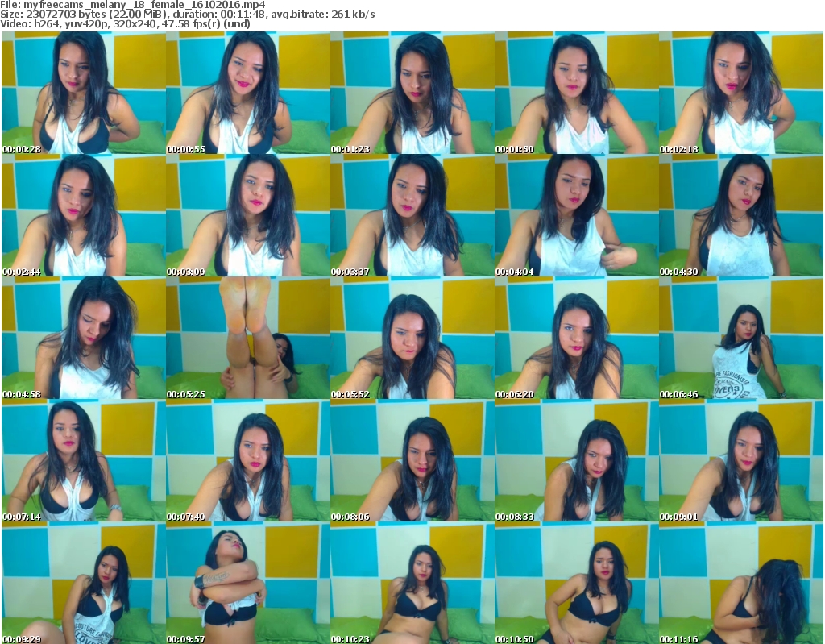Select the thumbnail labeled 00:07:14

coord(83,462)
